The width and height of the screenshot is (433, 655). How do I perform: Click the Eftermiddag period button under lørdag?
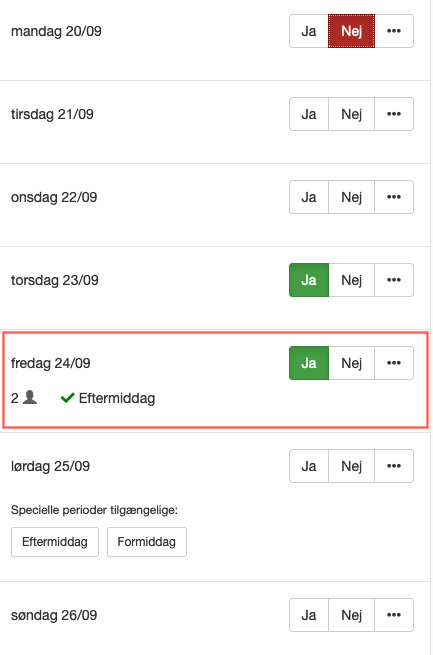pyautogui.click(x=55, y=542)
